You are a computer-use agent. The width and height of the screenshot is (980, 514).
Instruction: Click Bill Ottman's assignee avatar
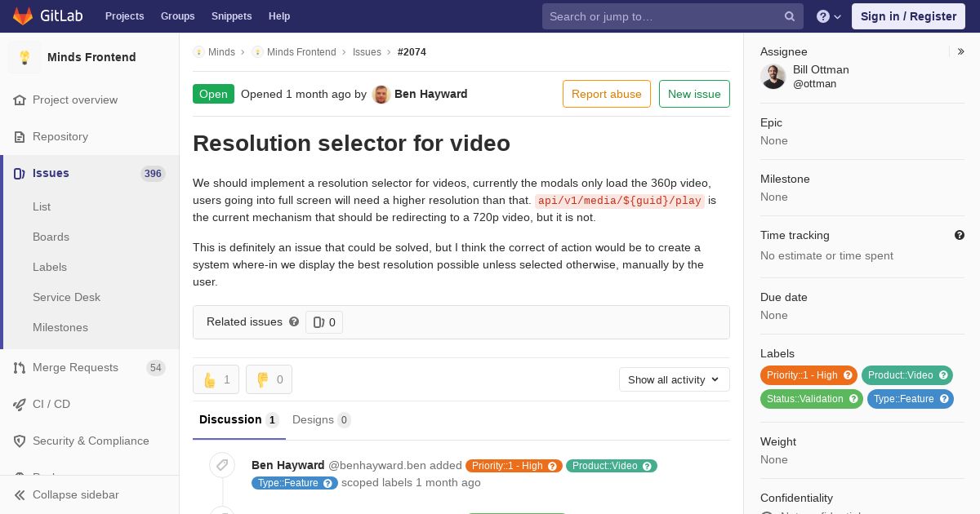click(773, 77)
